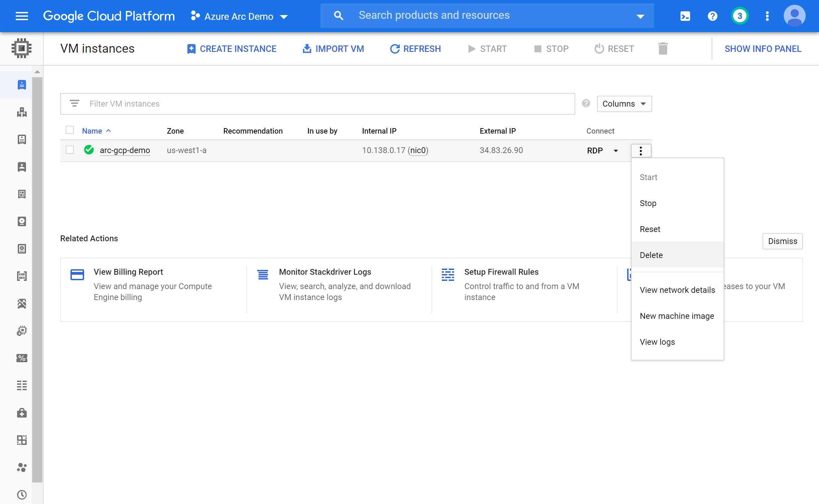Open Network endpoint groups sidebar icon
Screen dimensions: 819x504
point(22,467)
